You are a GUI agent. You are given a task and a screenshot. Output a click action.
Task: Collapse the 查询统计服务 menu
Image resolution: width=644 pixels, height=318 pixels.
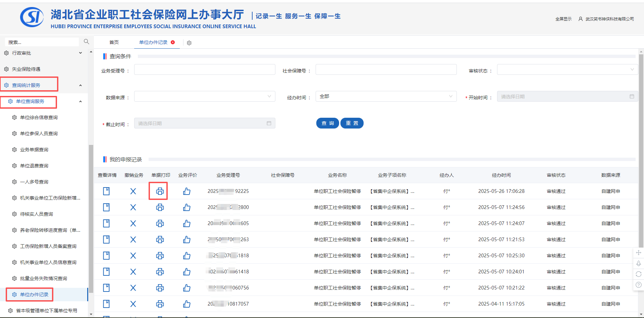[x=80, y=85]
